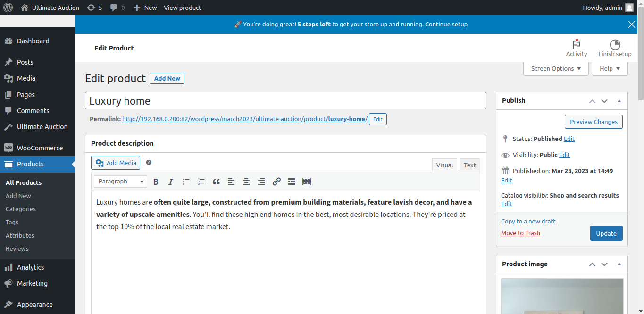This screenshot has height=314, width=644.
Task: Center align text in the editor
Action: tap(246, 182)
